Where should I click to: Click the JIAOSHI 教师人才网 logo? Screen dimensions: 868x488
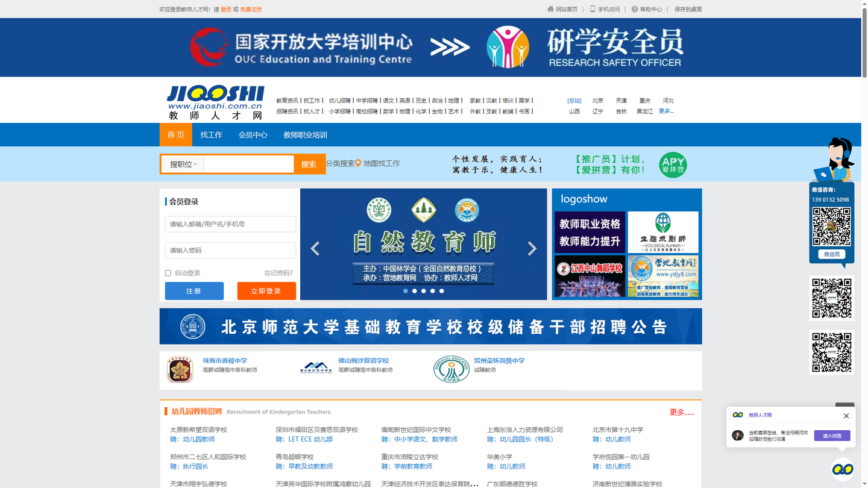(x=215, y=102)
